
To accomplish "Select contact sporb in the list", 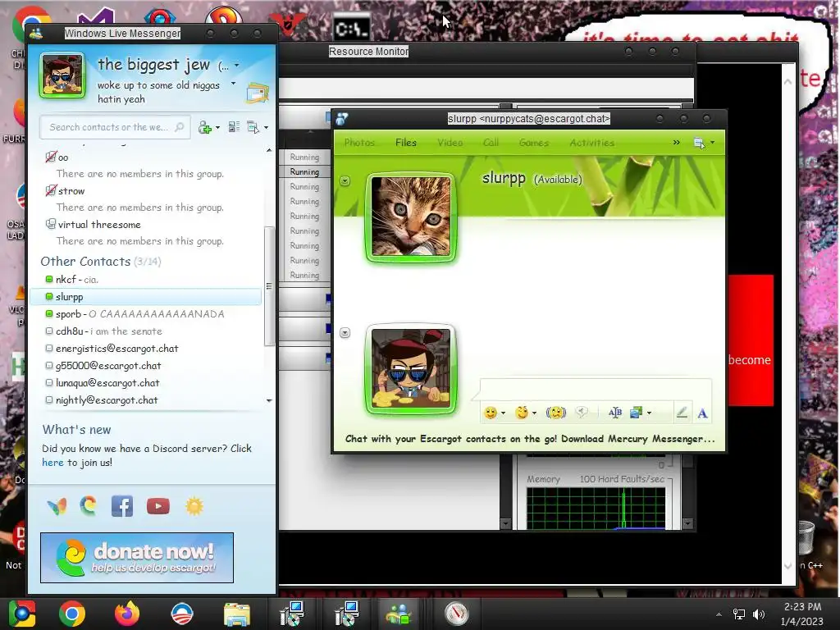I will click(x=146, y=314).
